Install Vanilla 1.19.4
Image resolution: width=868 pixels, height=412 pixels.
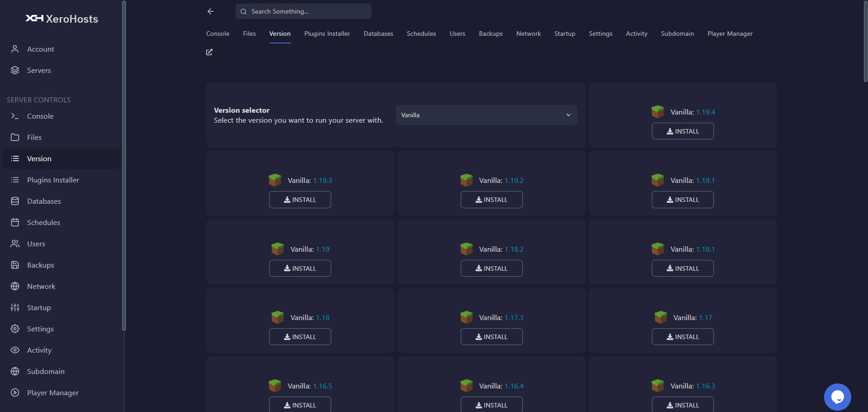pos(683,131)
